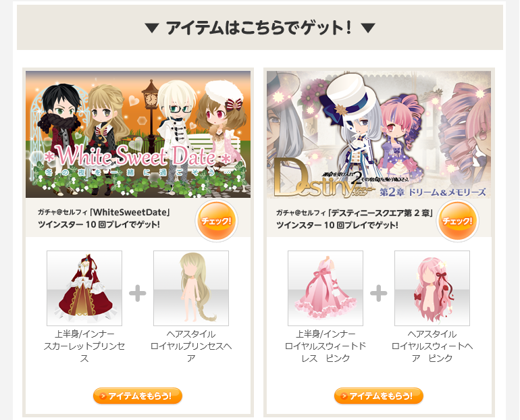
Task: Select the blonde royal princess hair icon
Action: pos(191,288)
